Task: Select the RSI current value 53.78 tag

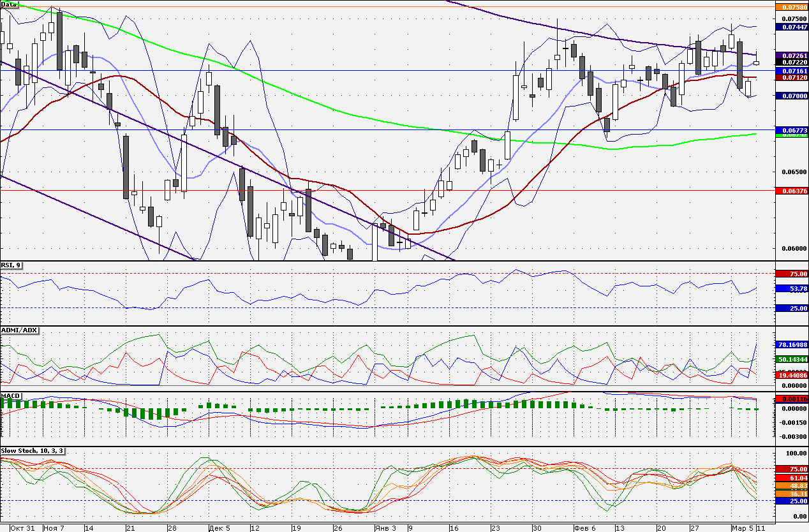Action: coord(792,288)
